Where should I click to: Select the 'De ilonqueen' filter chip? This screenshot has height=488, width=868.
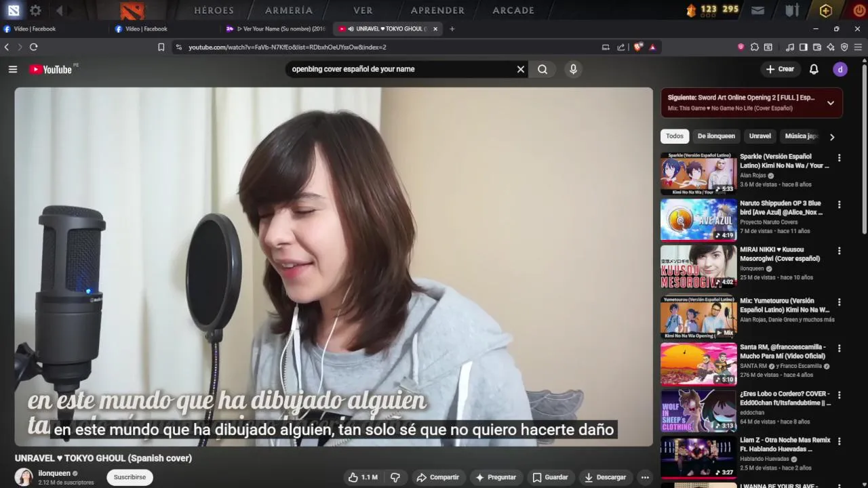pyautogui.click(x=716, y=136)
